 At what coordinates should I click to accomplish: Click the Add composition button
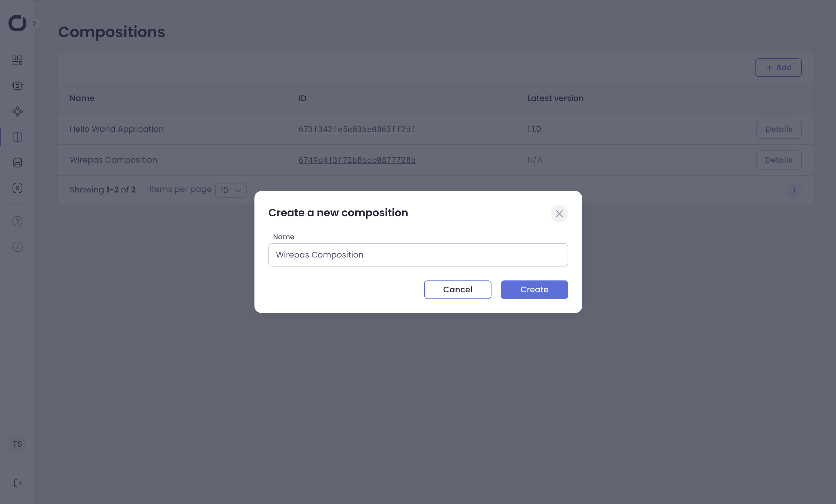click(x=778, y=67)
